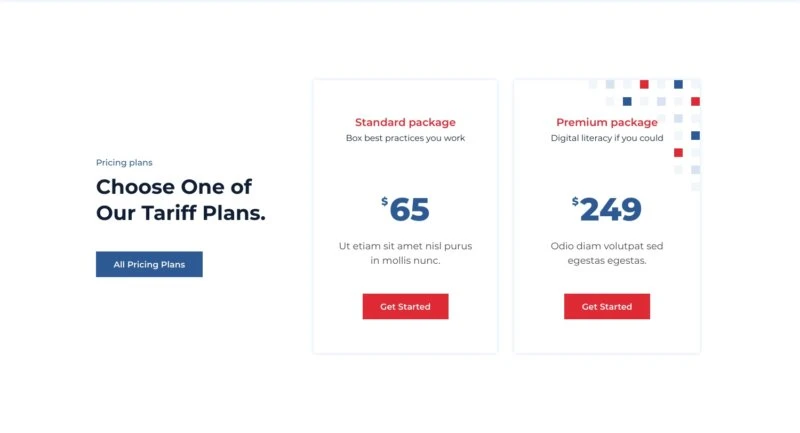This screenshot has width=800, height=433.
Task: Click the red square right of Digital literacy subtitle
Action: pos(678,152)
